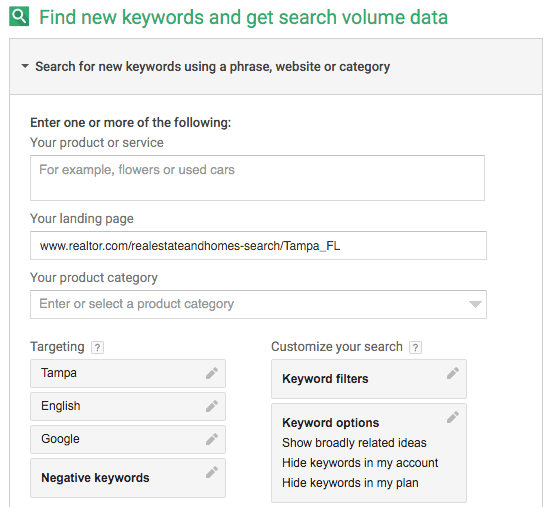Select the Tampa targeting box
The image size is (551, 507).
tap(128, 373)
